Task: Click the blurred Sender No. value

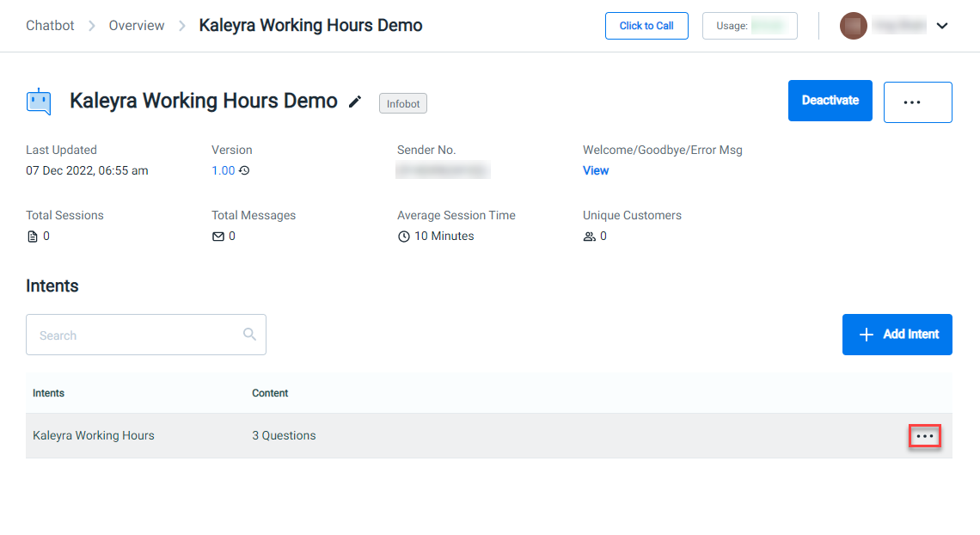Action: [443, 170]
